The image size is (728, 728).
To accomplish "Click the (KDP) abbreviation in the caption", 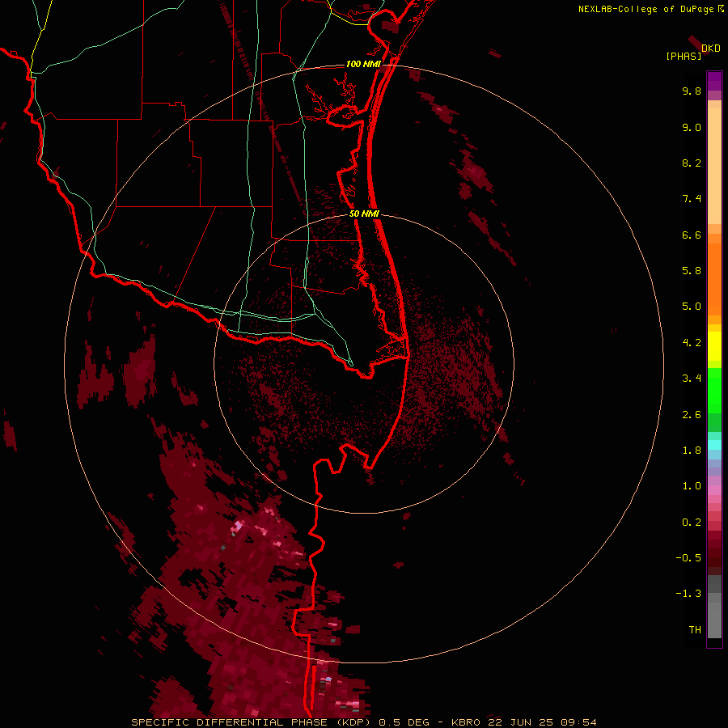I will coord(355,722).
